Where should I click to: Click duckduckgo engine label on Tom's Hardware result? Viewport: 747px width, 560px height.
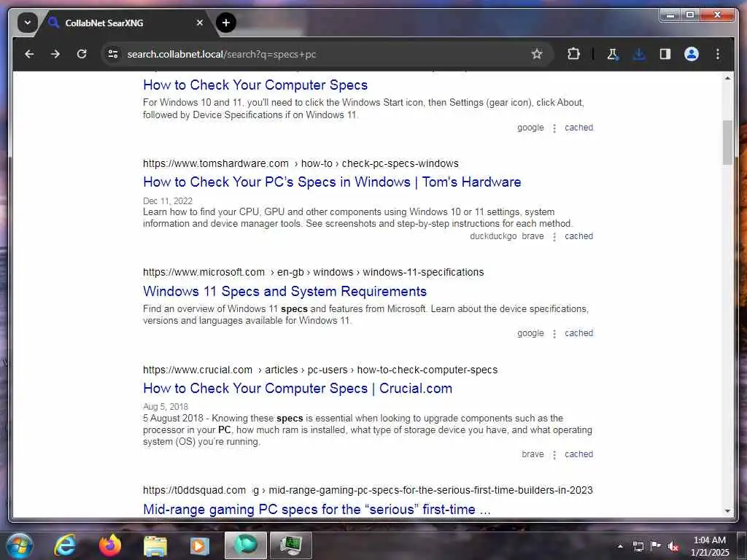coord(493,236)
